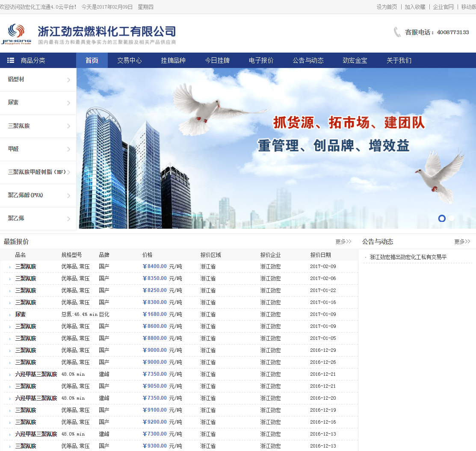476x451 pixels.
Task: Open 六羟甲基三聚氰胺 quote dated 2016-12-20
Action: pos(36,398)
